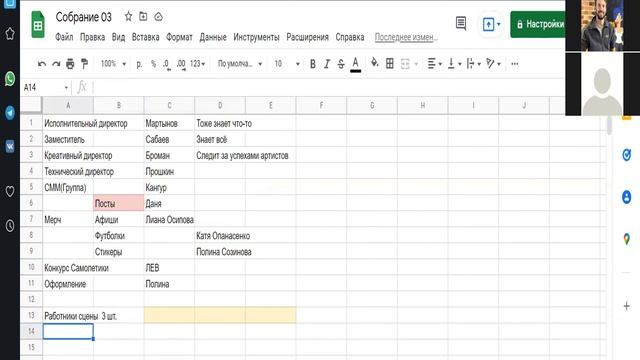Open the heart favorites sidebar icon
This screenshot has height=360, width=640.
[x=10, y=191]
